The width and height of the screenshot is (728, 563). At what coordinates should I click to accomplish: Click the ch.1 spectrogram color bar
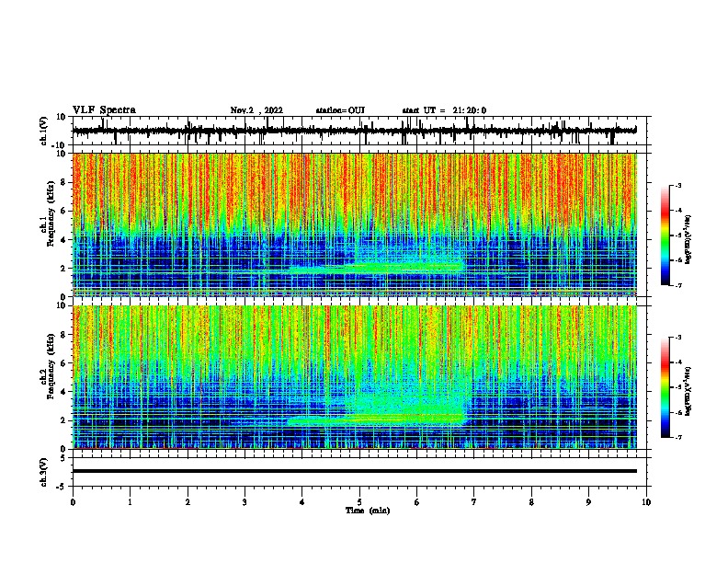pos(665,236)
